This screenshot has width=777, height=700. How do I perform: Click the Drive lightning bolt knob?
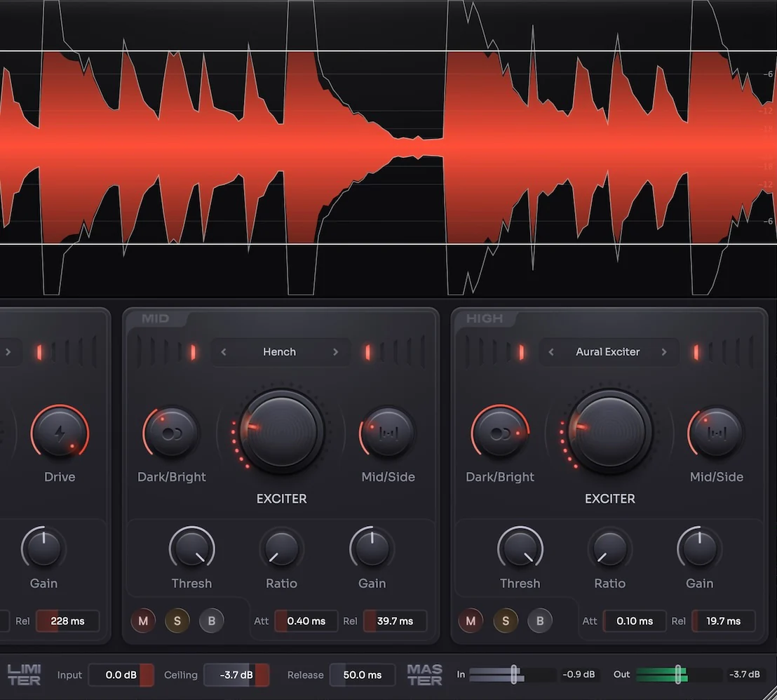[60, 432]
